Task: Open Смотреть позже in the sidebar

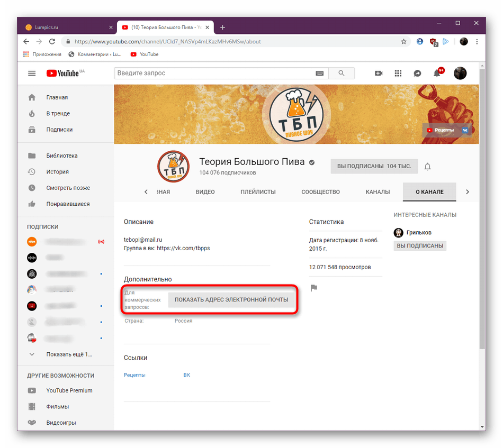Action: click(66, 188)
